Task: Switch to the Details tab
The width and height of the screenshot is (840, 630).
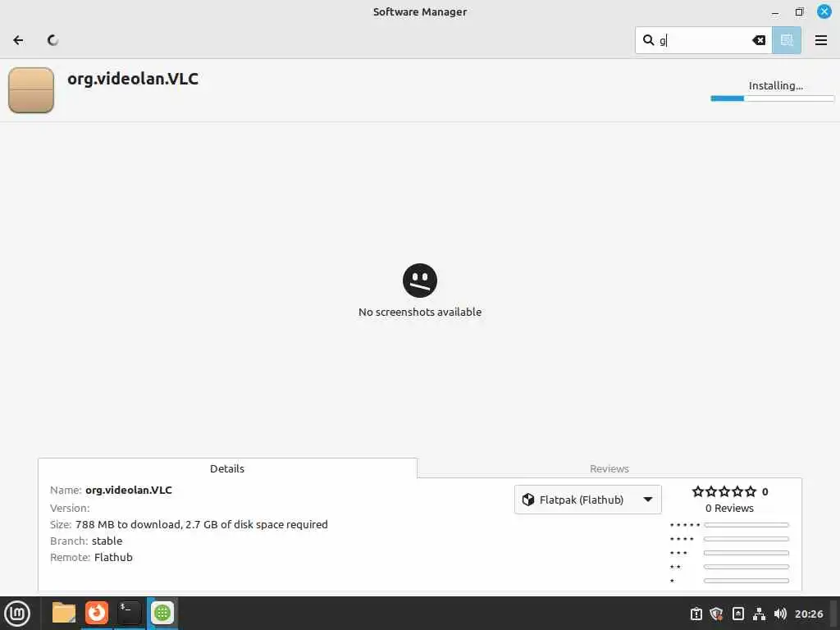Action: point(227,468)
